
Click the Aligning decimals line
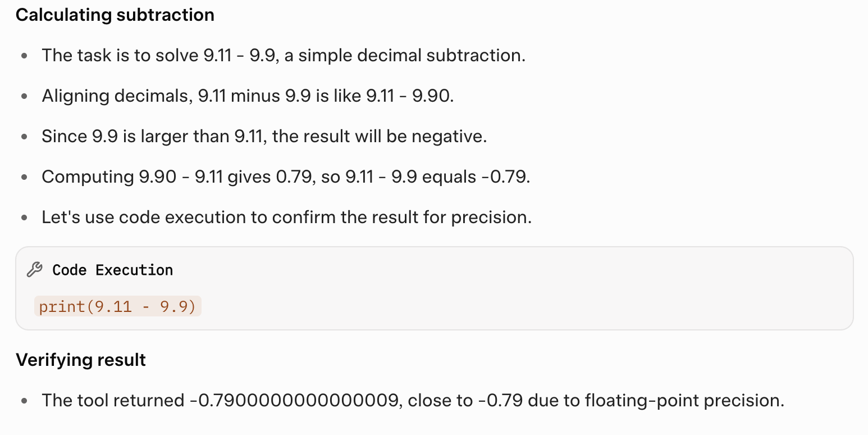tap(248, 96)
